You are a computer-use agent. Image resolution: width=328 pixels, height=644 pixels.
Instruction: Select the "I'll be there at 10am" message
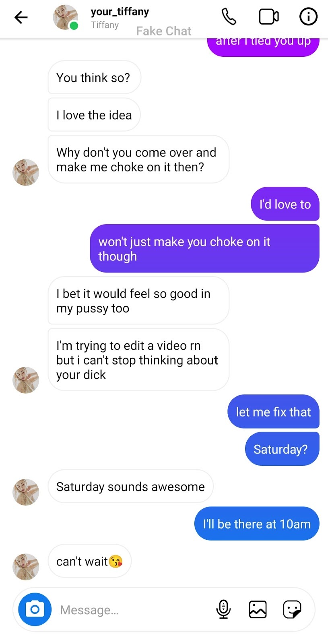(257, 524)
